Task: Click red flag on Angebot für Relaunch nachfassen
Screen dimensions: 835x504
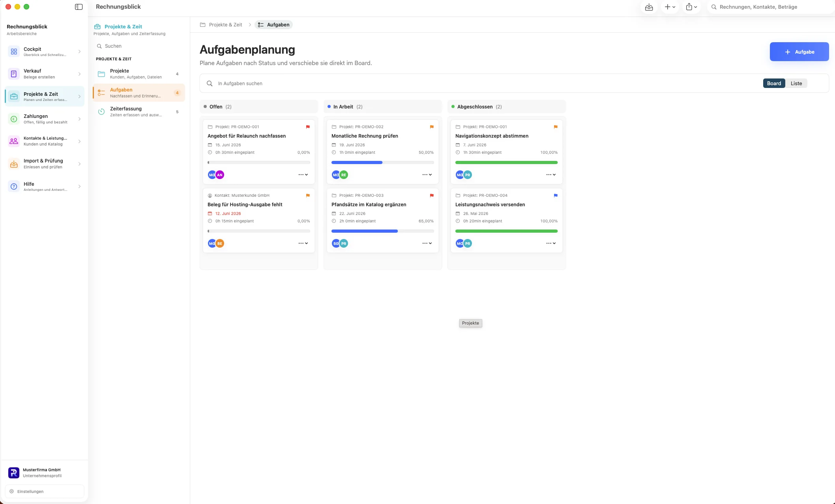Action: coord(308,127)
